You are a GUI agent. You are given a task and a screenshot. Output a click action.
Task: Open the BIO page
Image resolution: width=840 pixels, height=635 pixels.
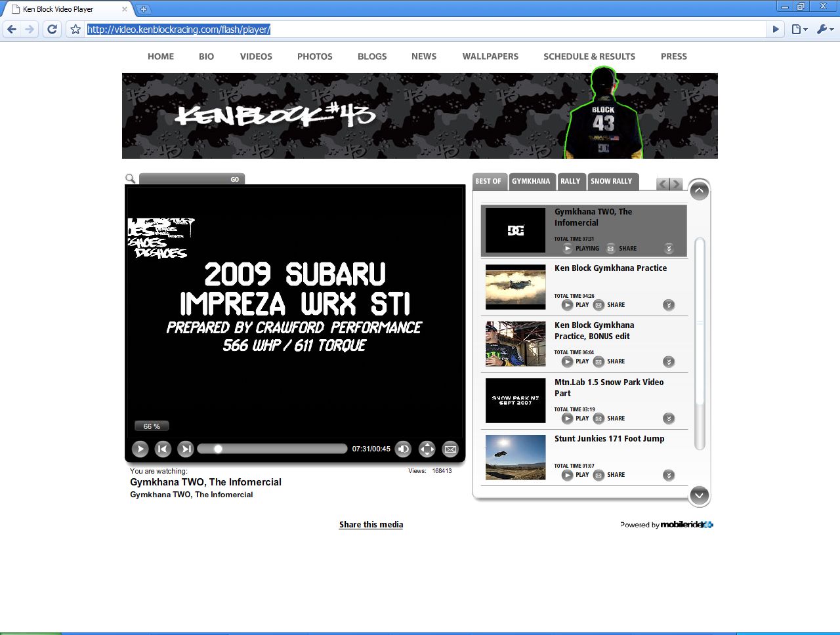click(206, 56)
